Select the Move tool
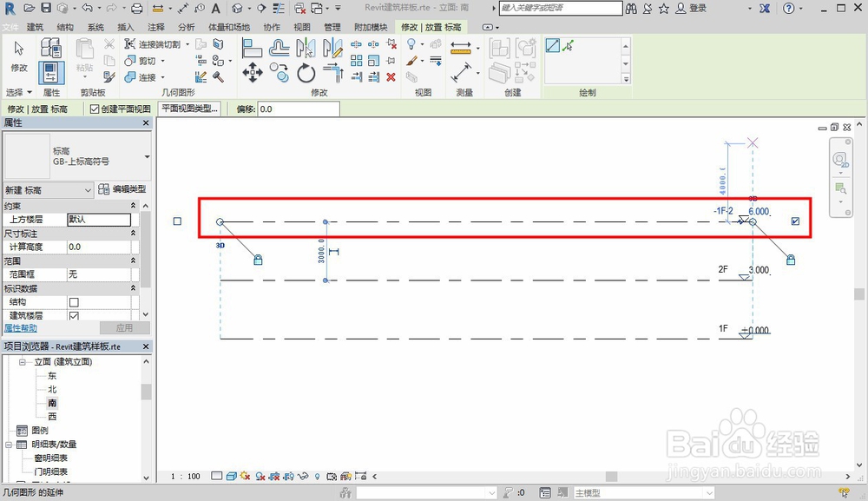 click(x=252, y=73)
